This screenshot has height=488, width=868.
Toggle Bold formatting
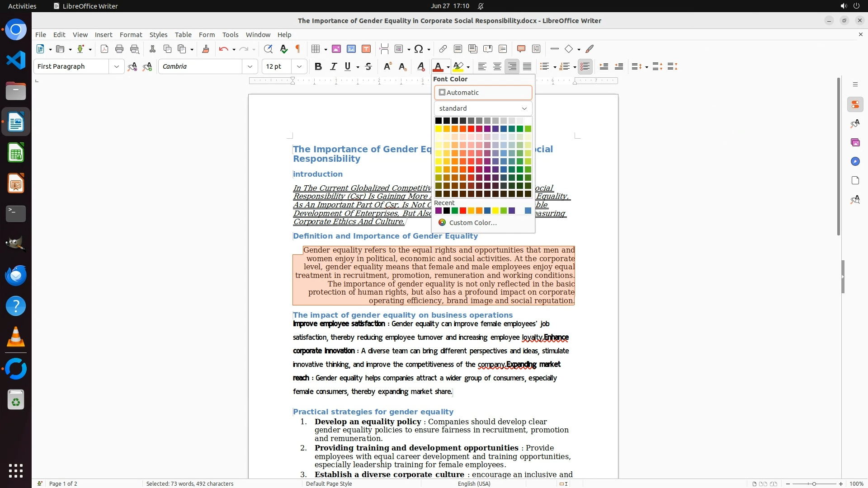318,67
